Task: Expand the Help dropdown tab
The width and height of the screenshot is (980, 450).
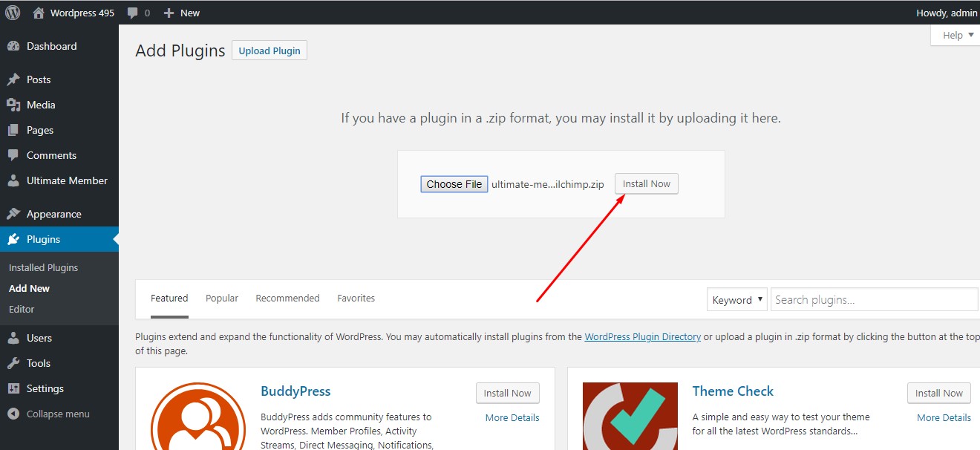Action: pyautogui.click(x=958, y=35)
